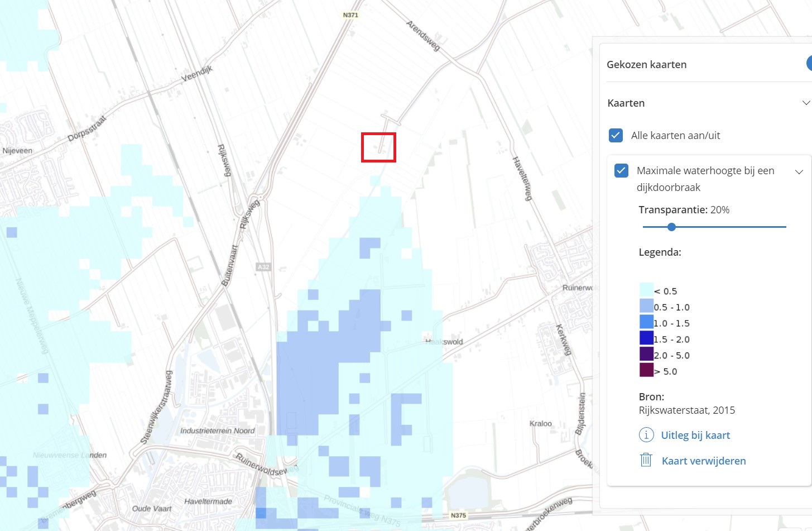Click the Gekozen kaarten panel heading
812x531 pixels.
pyautogui.click(x=646, y=64)
